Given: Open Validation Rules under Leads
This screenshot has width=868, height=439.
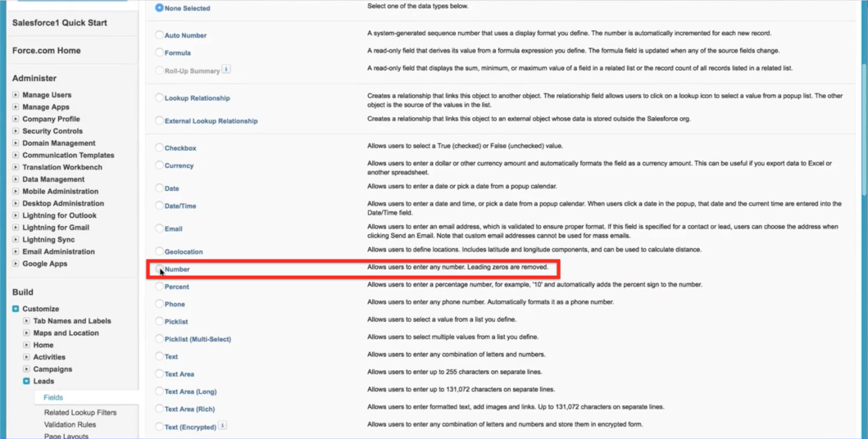Looking at the screenshot, I should (70, 424).
